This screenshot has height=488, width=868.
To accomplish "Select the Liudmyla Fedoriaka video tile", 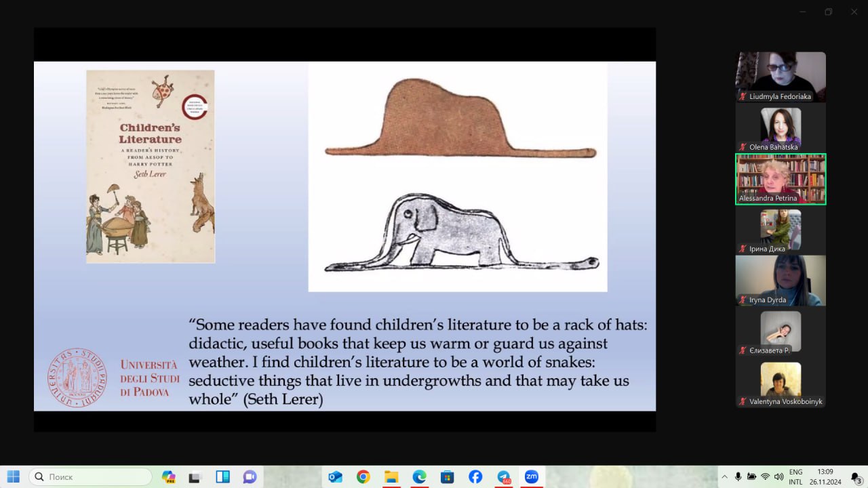I will click(x=781, y=77).
